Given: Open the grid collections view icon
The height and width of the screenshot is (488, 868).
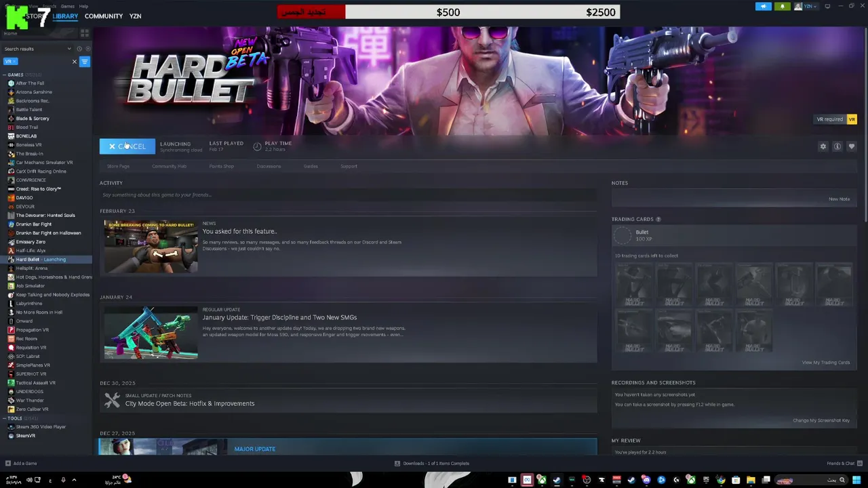Looking at the screenshot, I should [85, 33].
